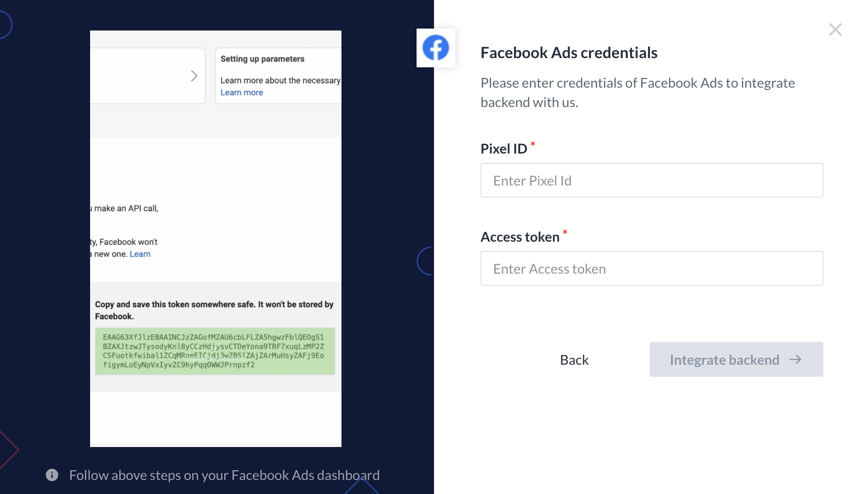Click the info icon beside the hint

(x=52, y=475)
